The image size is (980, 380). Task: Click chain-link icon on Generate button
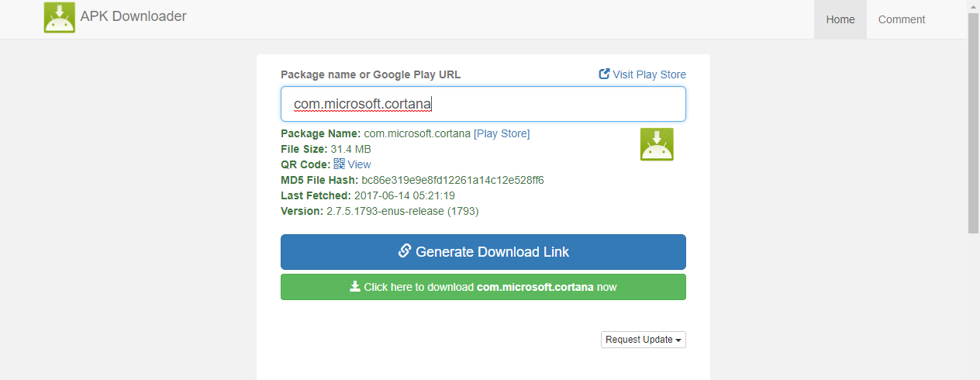point(404,251)
